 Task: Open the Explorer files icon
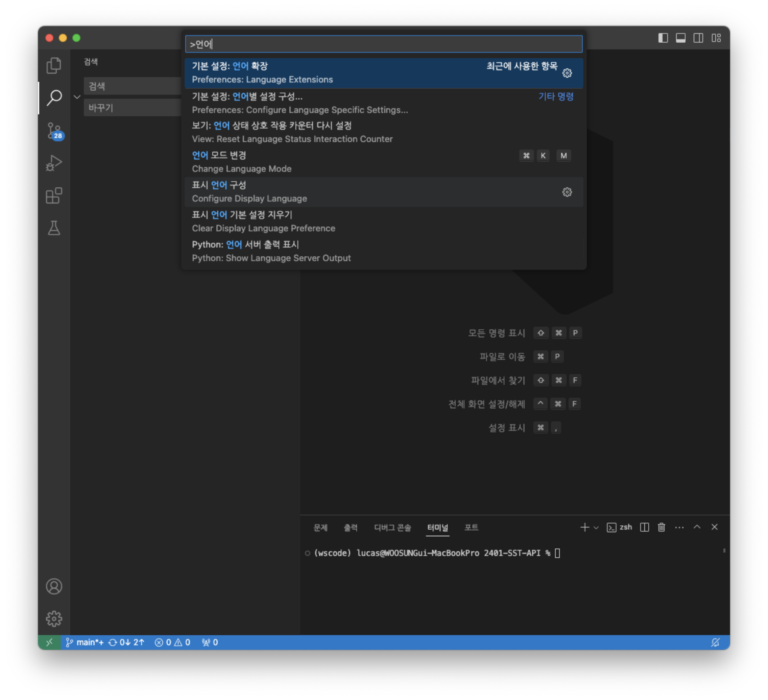tap(54, 66)
